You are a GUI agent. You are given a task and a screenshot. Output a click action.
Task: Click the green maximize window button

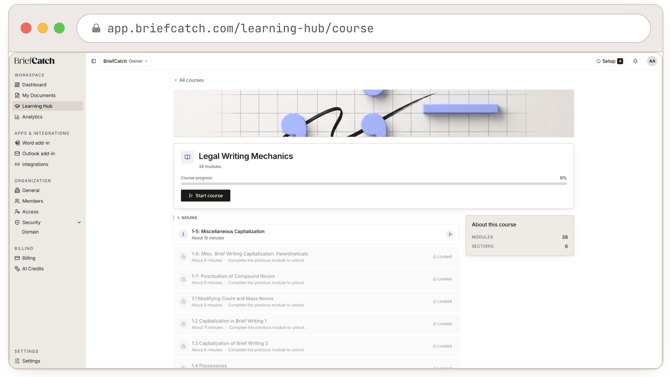[x=59, y=28]
